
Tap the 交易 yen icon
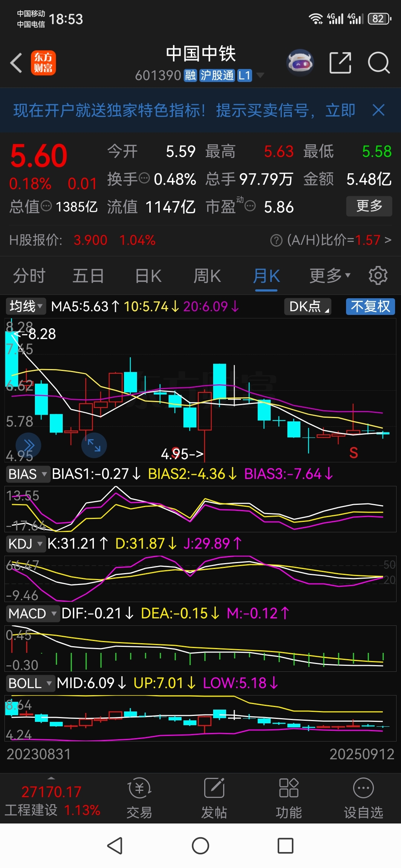point(140,788)
